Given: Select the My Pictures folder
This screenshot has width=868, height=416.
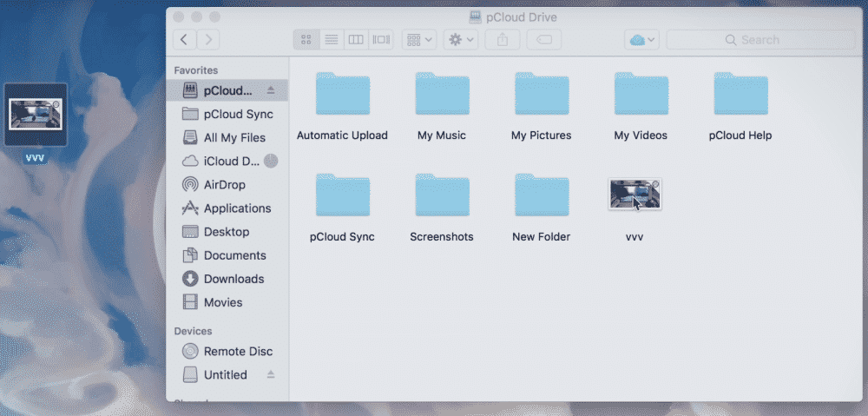Looking at the screenshot, I should click(x=542, y=94).
